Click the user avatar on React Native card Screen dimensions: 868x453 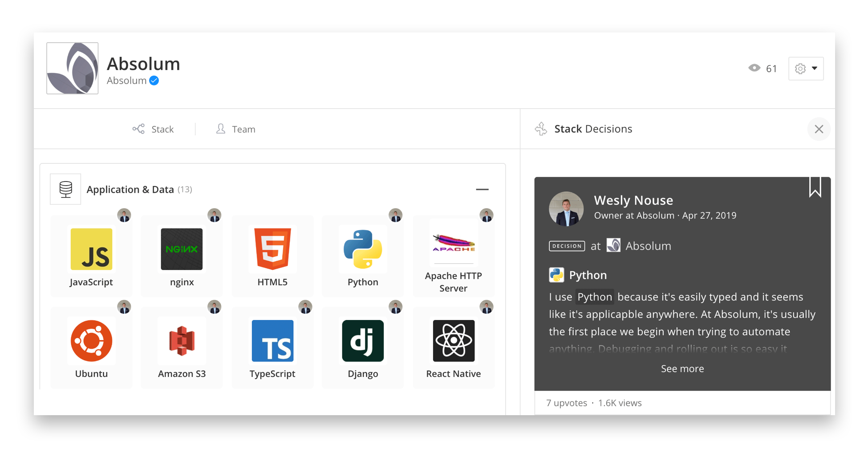(487, 307)
